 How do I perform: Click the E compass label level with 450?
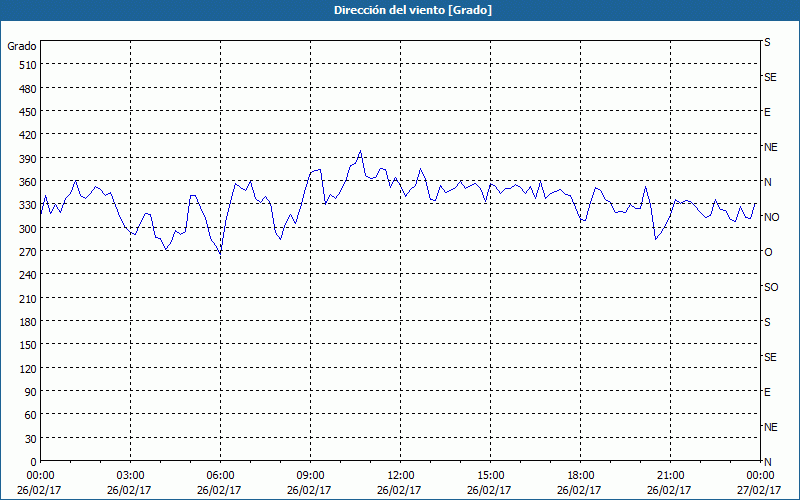click(x=767, y=112)
